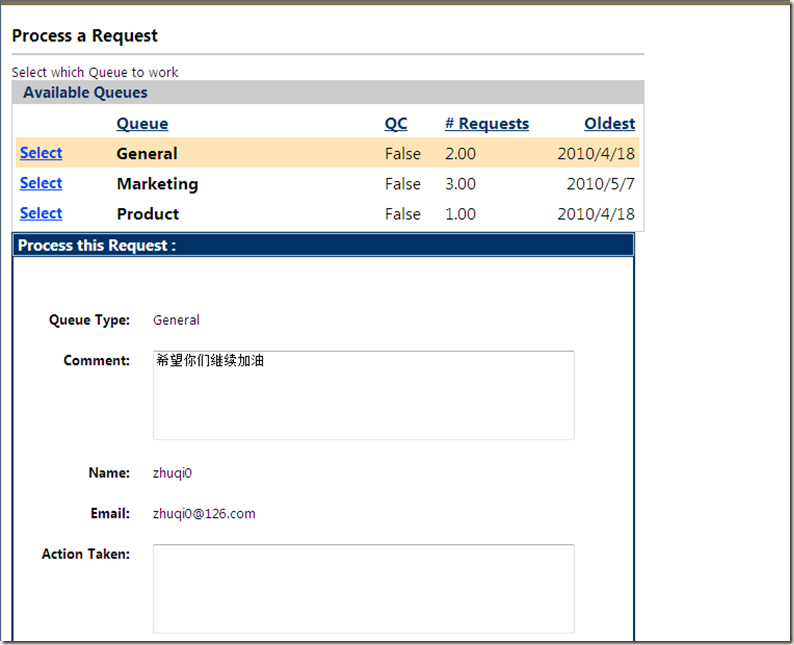The height and width of the screenshot is (645, 794).
Task: Click Select link in Product row
Action: tap(41, 213)
